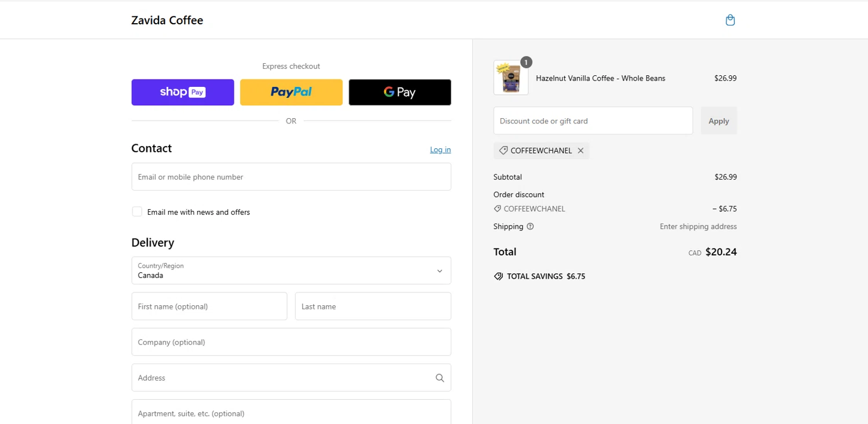Viewport: 868px width, 424px height.
Task: Click the $20.24 total amount
Action: [721, 252]
